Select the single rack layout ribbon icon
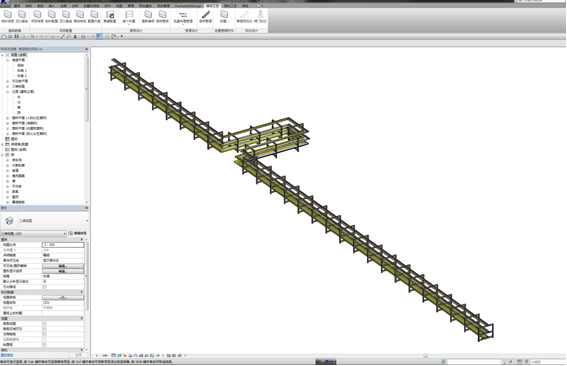Viewport: 567px width, 366px height. coord(129,14)
